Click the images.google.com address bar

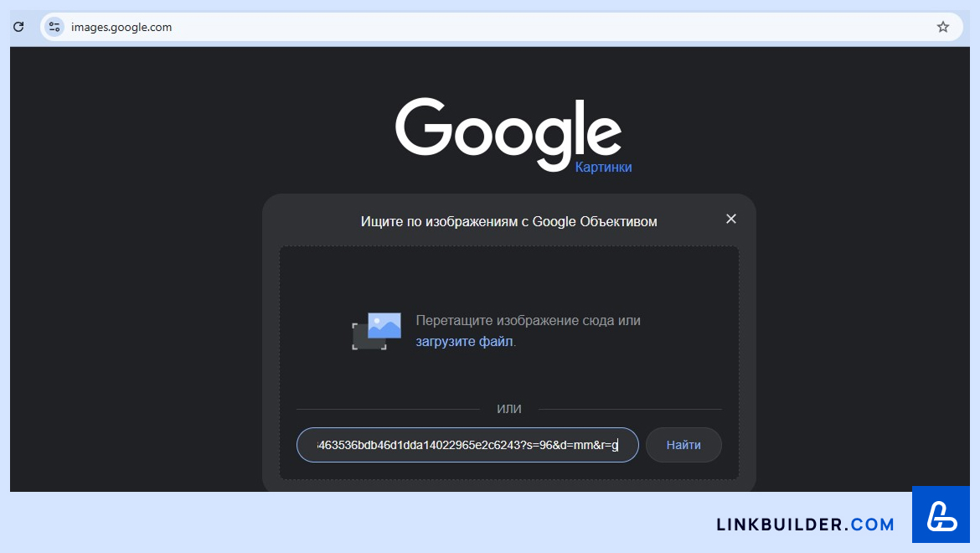click(x=500, y=27)
